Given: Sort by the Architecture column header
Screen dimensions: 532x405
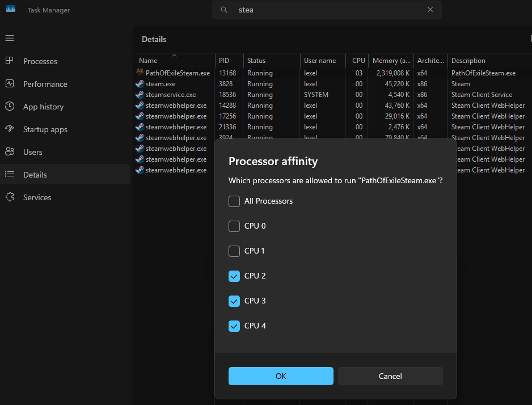Looking at the screenshot, I should (x=430, y=60).
